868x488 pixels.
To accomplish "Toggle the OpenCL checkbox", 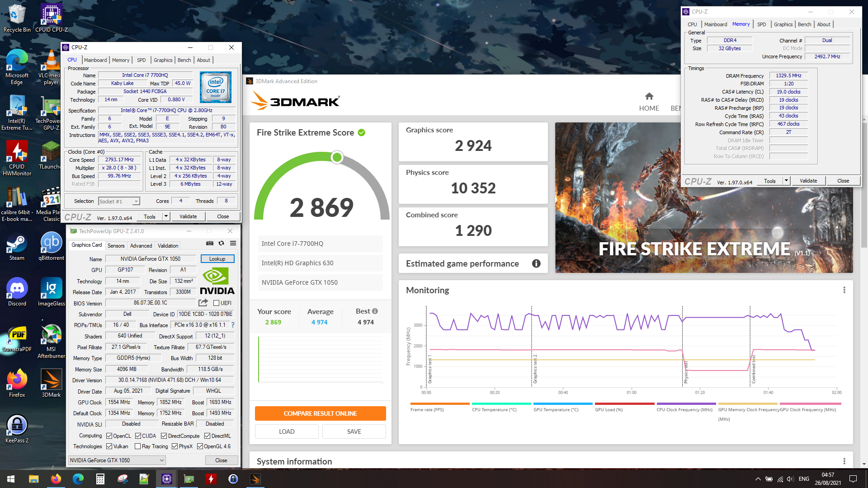I will (x=109, y=436).
